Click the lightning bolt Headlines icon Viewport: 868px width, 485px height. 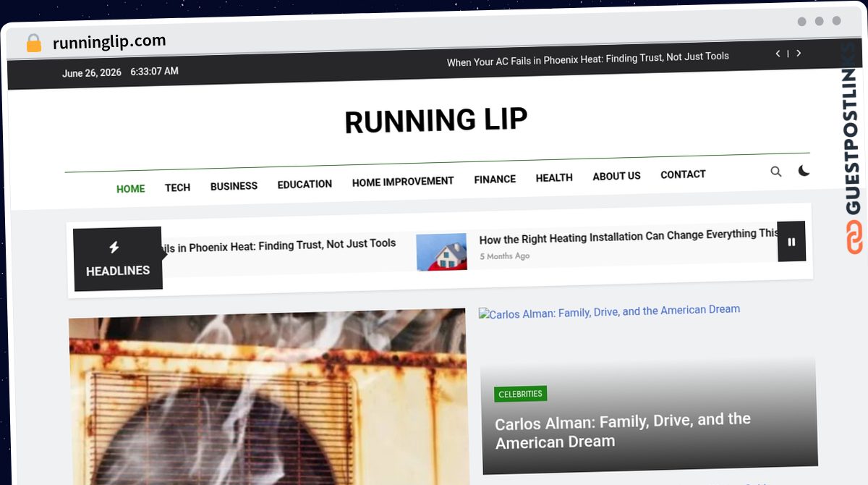pos(114,248)
